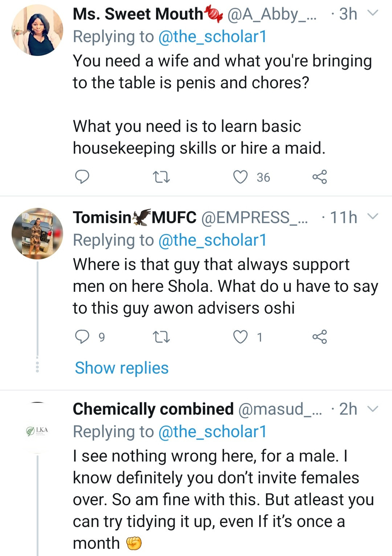Open Tomisin MUFC's profile by display name

tap(134, 217)
